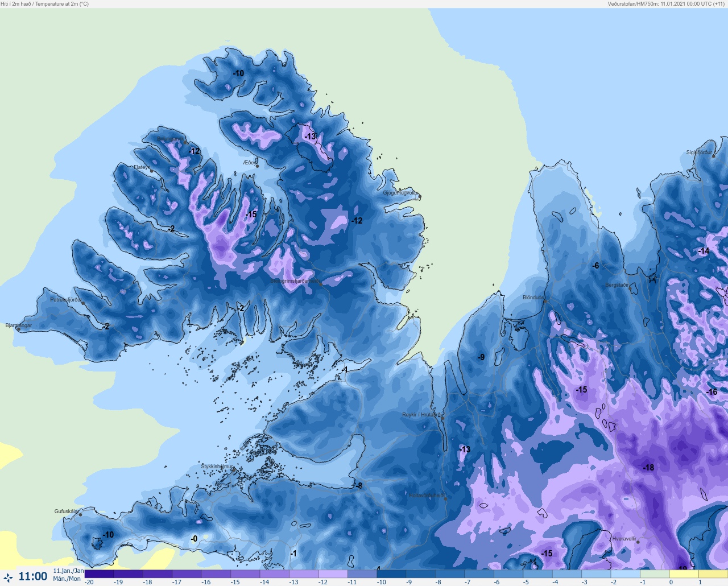Click the -13 value above Holtavörðuheiði
The height and width of the screenshot is (586, 728).
point(465,449)
